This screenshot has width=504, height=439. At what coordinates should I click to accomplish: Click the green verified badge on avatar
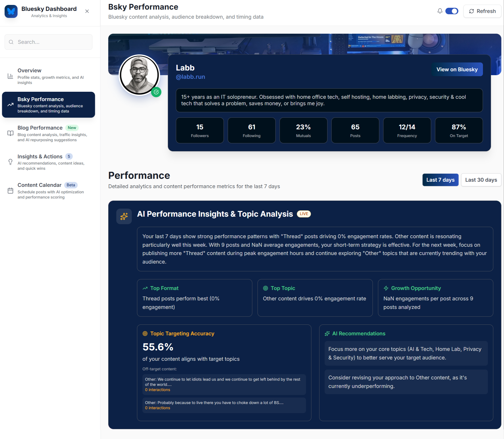pos(156,92)
